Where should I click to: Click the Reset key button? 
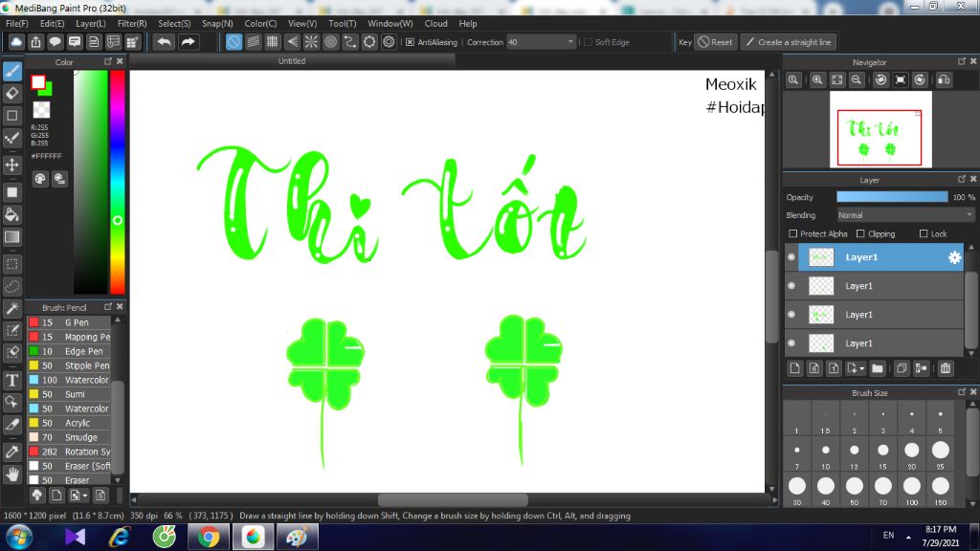tap(716, 42)
